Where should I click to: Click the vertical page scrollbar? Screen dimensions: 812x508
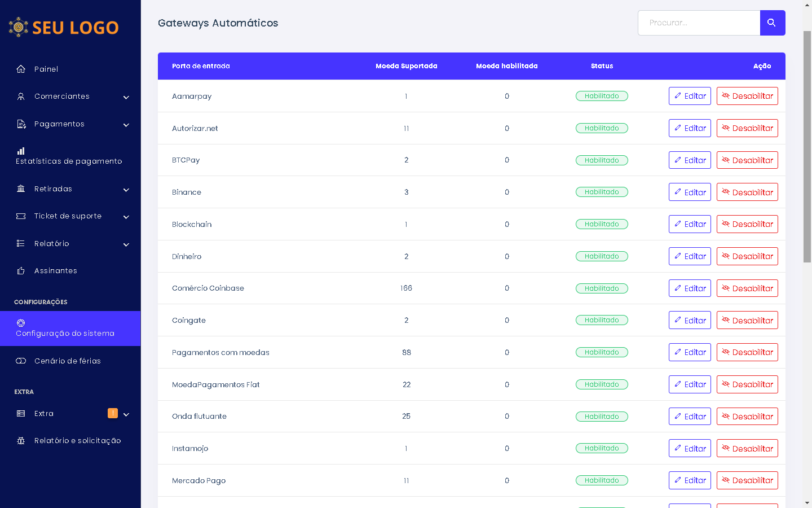(x=807, y=147)
